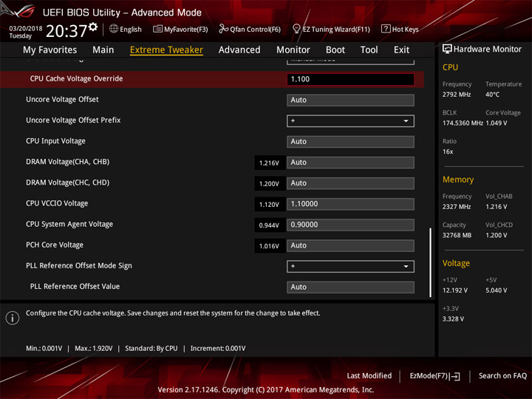The height and width of the screenshot is (399, 532).
Task: Click the vertical scrollbar of settings list
Action: click(431, 262)
